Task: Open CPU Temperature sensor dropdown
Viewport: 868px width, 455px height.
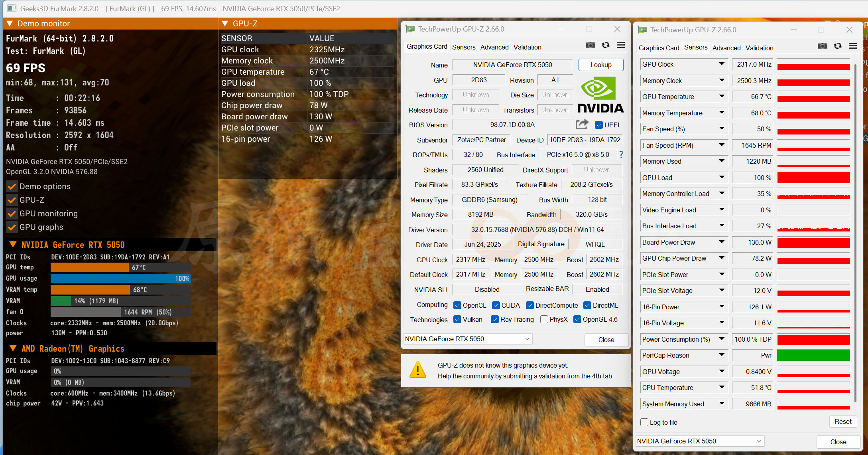Action: 722,388
